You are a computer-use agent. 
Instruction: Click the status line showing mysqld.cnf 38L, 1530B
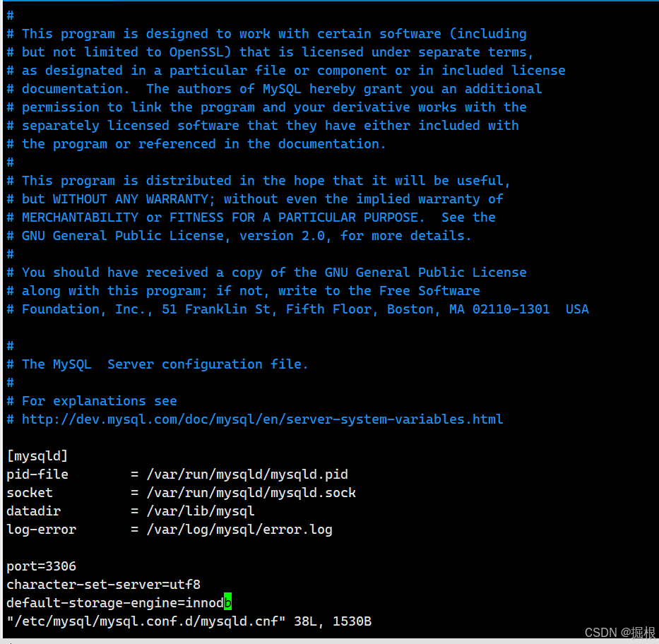(x=189, y=621)
